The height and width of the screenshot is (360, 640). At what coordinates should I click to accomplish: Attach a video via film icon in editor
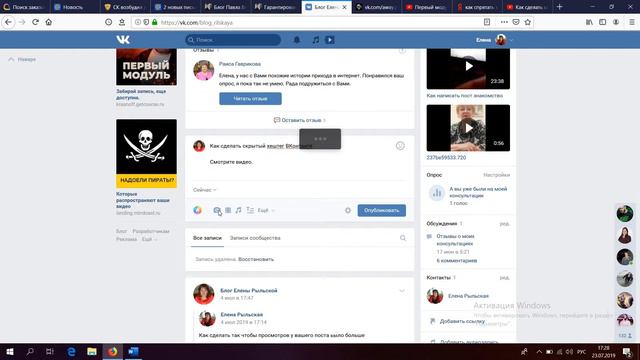[228, 210]
